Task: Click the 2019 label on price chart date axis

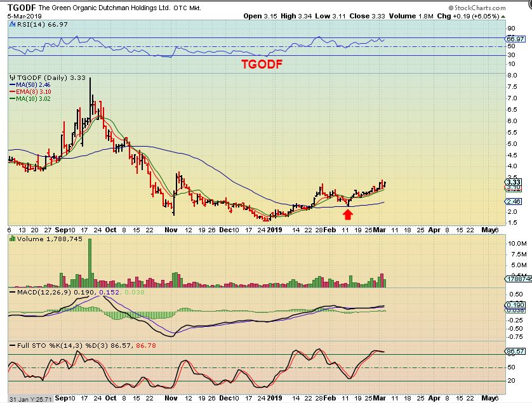Action: 274,230
